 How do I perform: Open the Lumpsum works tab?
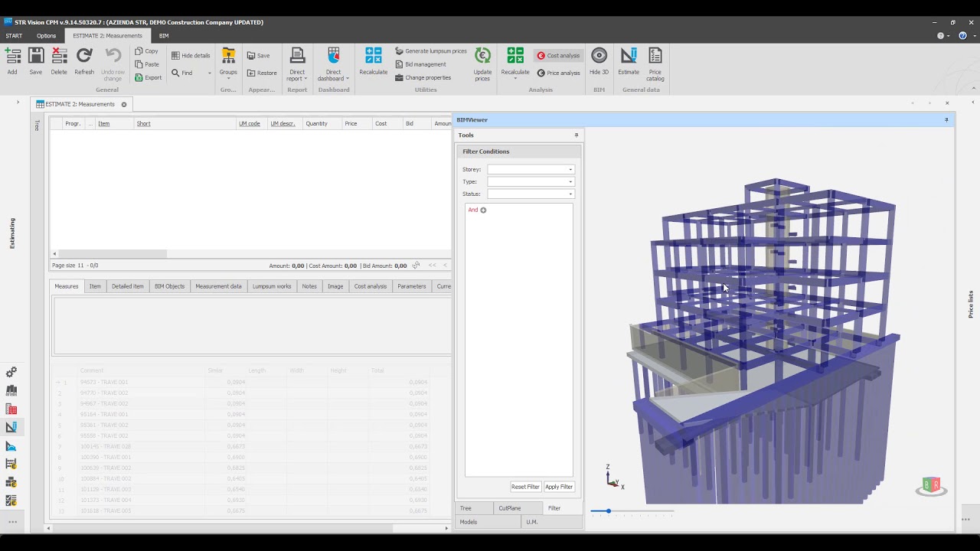(x=272, y=286)
